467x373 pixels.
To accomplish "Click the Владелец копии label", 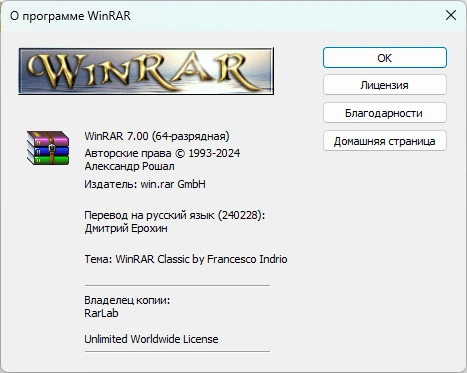I will pos(127,300).
